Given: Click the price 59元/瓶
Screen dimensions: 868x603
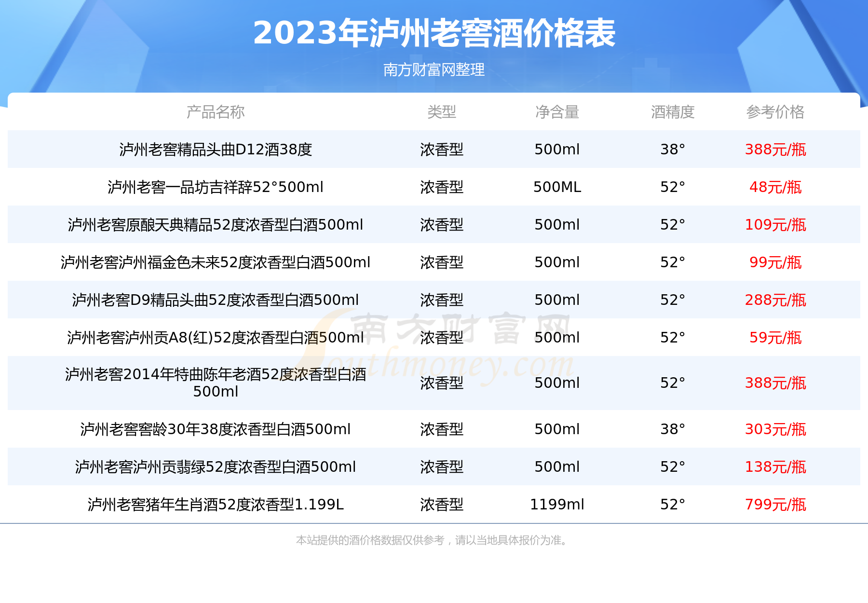Looking at the screenshot, I should pos(775,338).
